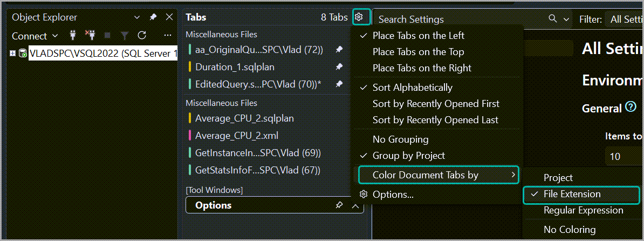Click the Object Explorer panel title

[44, 17]
